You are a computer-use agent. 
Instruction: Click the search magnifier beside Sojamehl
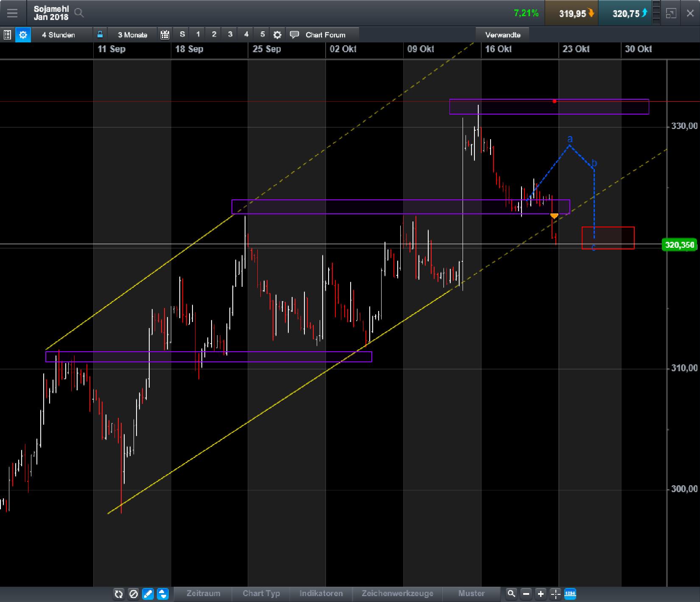[79, 13]
